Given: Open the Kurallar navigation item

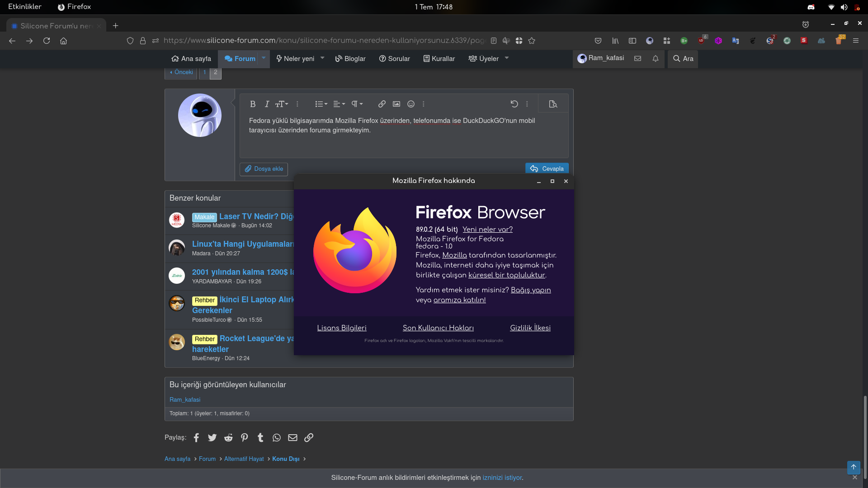Looking at the screenshot, I should [439, 59].
